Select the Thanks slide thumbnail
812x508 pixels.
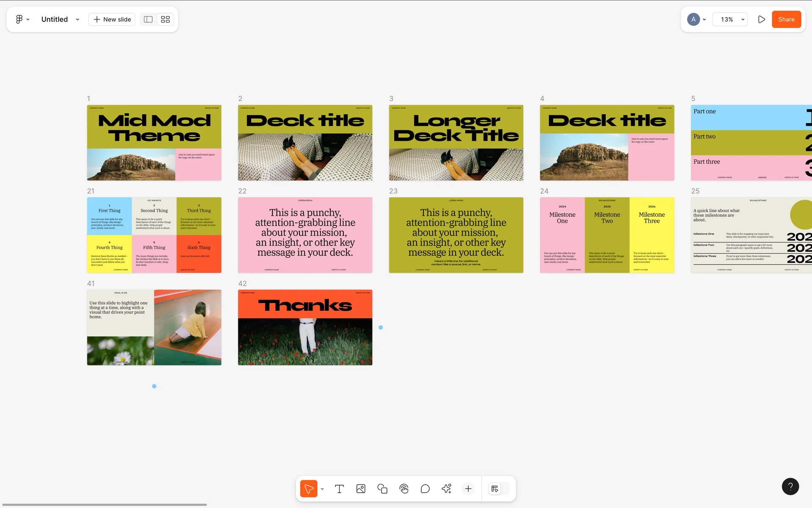305,327
